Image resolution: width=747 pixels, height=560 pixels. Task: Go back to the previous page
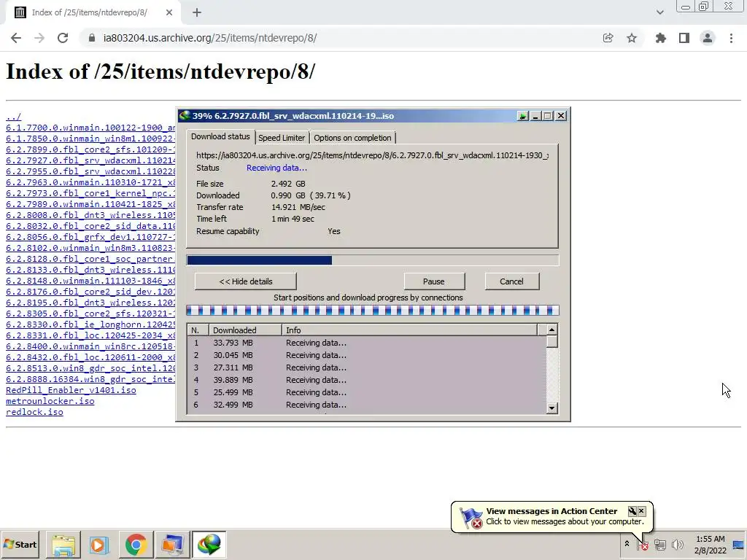click(x=16, y=38)
